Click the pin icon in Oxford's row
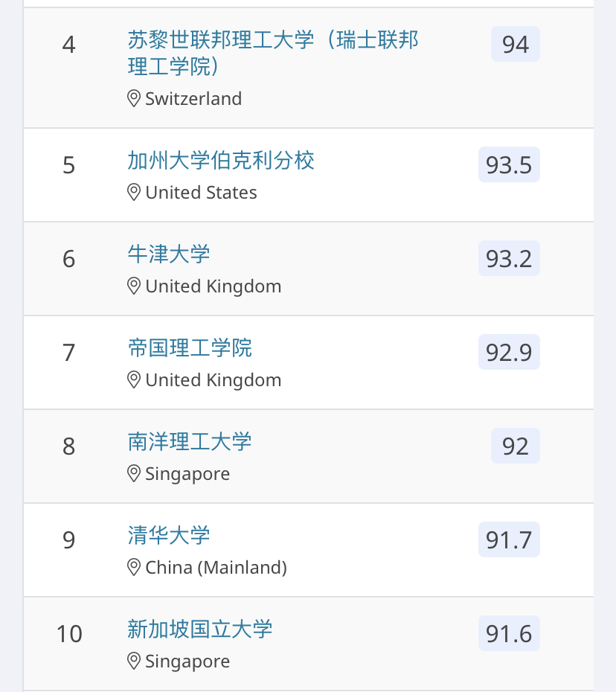Image resolution: width=616 pixels, height=692 pixels. pyautogui.click(x=134, y=286)
